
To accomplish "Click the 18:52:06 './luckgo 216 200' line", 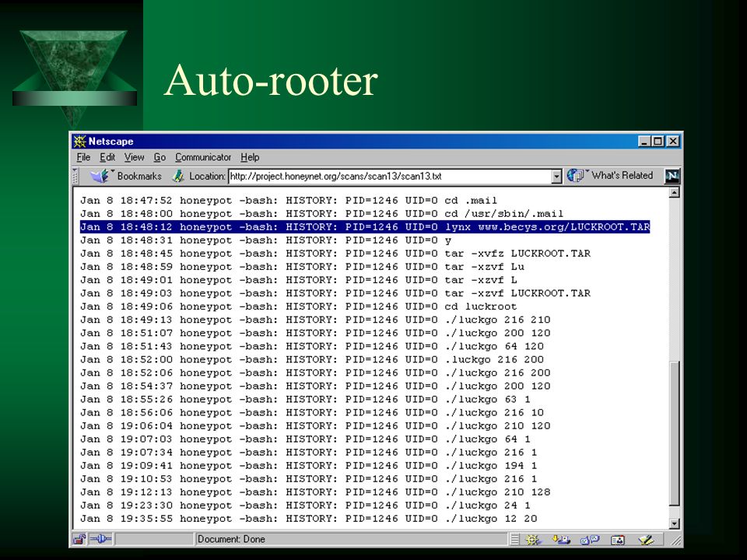I will tap(315, 373).
